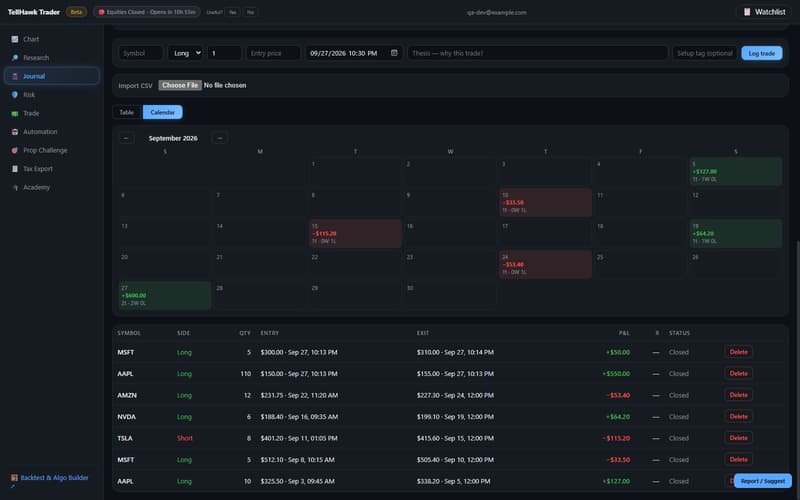Click the P&L column header
The height and width of the screenshot is (500, 800).
(624, 333)
